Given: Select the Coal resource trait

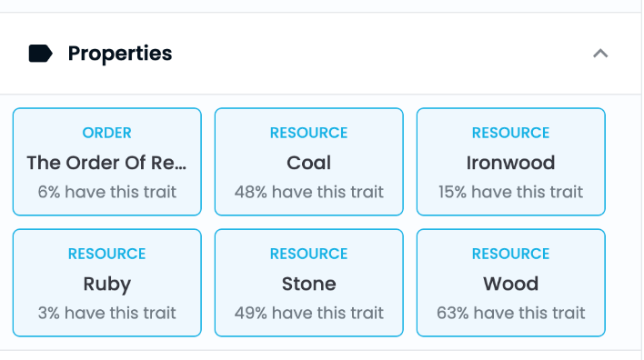Looking at the screenshot, I should (x=309, y=162).
